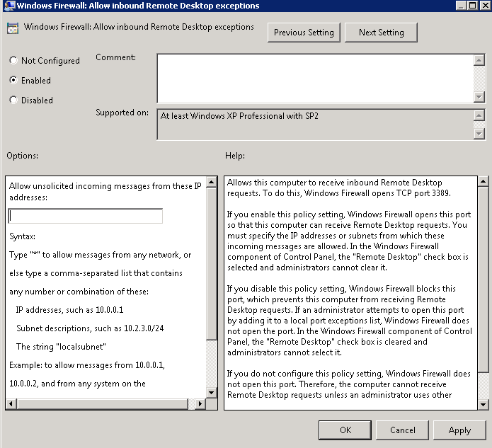Select the Not Configured radio button
The image size is (492, 448).
tap(13, 61)
